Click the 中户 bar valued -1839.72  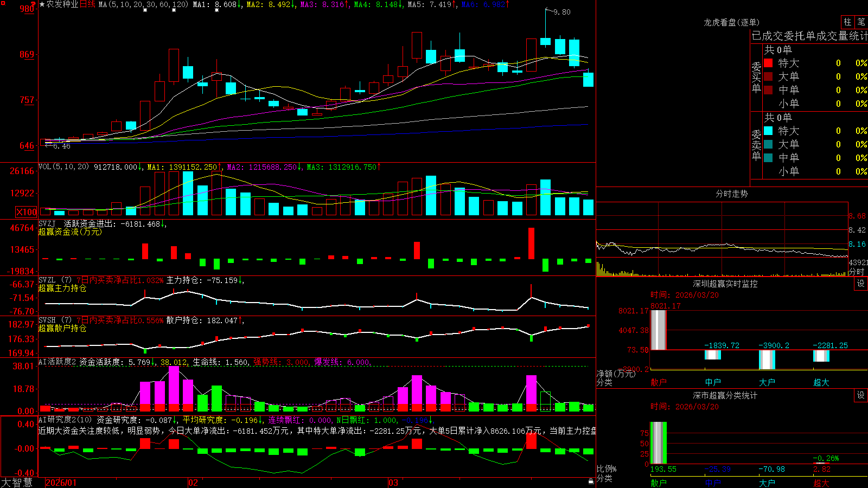point(713,355)
